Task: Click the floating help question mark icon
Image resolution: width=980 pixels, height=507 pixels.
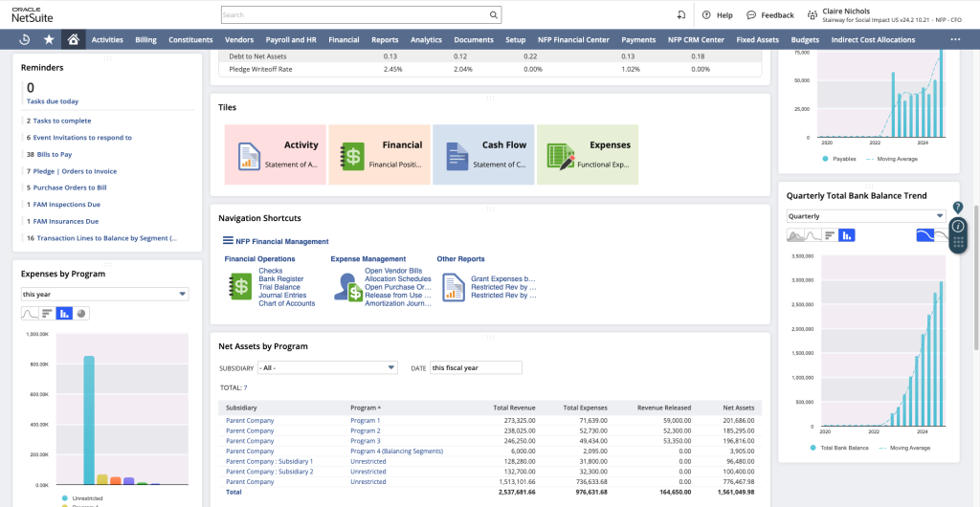Action: click(x=958, y=208)
